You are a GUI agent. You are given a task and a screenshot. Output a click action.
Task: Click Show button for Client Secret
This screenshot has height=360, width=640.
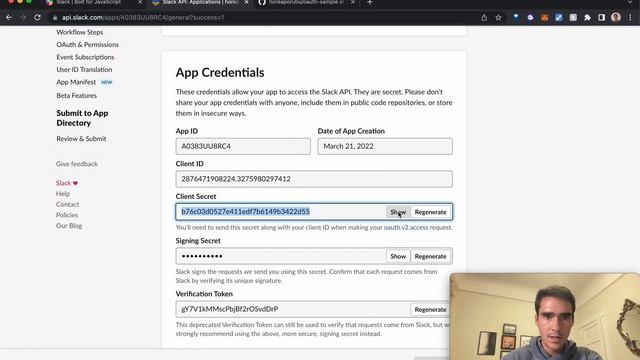pyautogui.click(x=398, y=212)
